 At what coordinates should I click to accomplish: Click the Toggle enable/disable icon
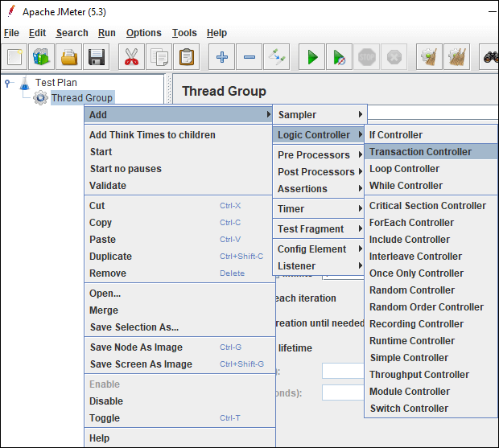277,57
